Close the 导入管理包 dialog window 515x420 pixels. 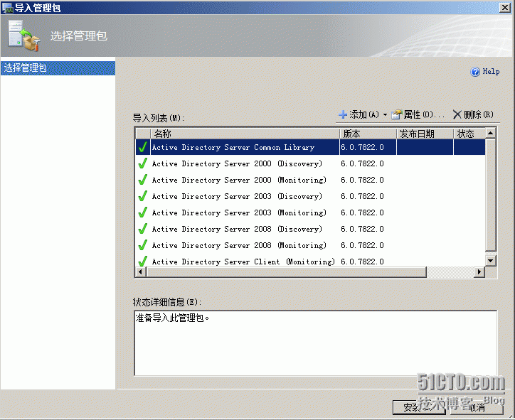pyautogui.click(x=504, y=8)
